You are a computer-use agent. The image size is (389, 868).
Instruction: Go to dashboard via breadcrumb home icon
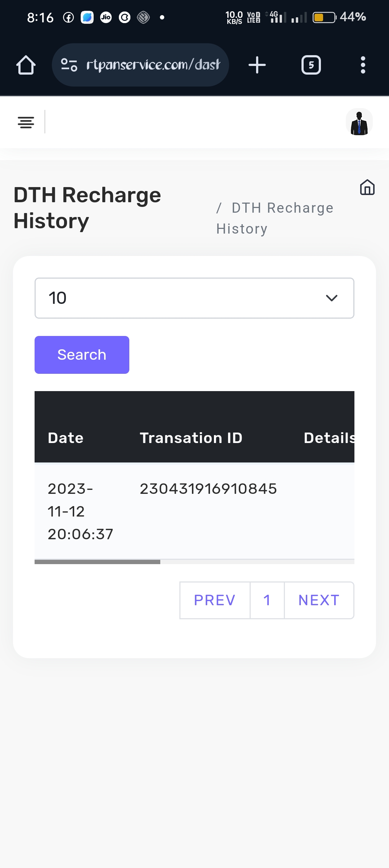coord(367,187)
